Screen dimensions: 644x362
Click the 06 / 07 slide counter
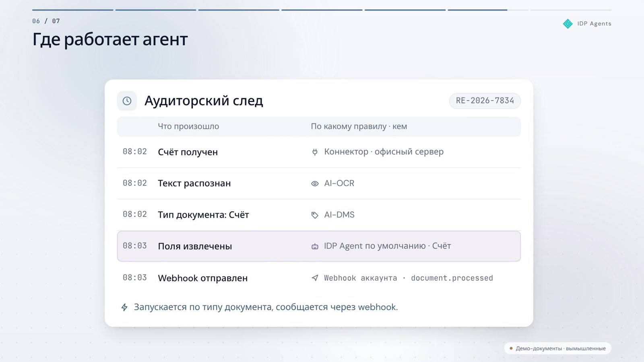[x=46, y=21]
